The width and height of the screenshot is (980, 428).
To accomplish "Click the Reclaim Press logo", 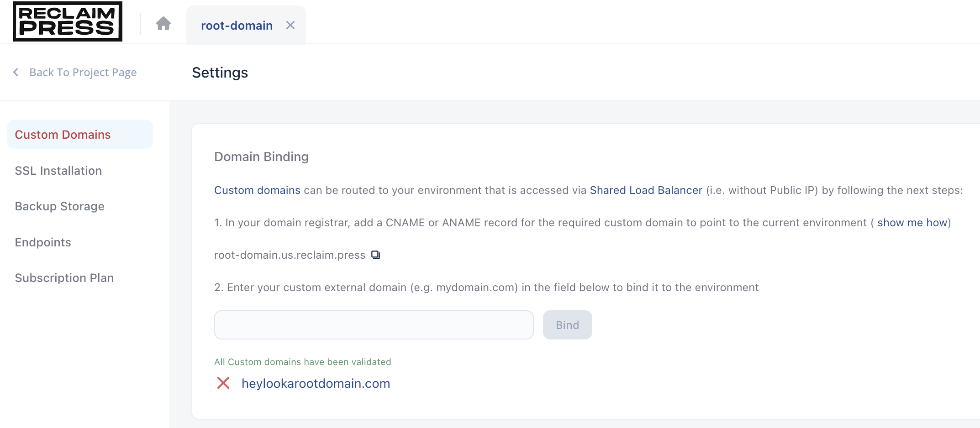I will [67, 22].
